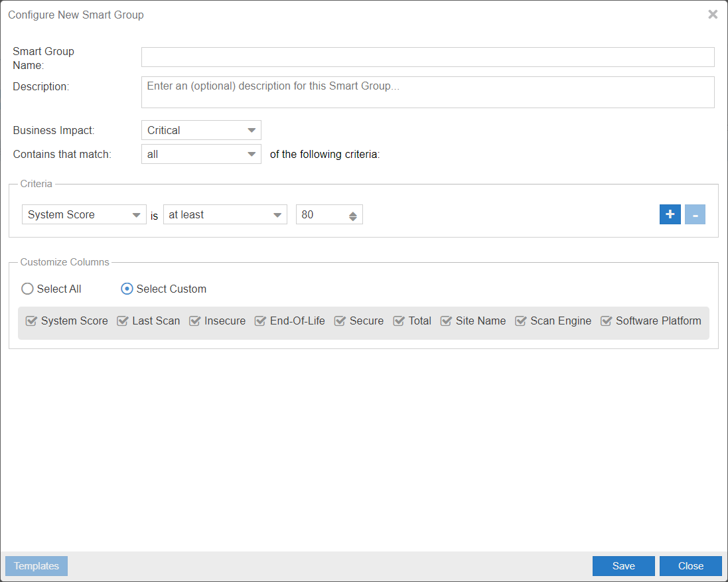Viewport: 728px width, 582px height.
Task: Toggle the End-Of-Life column checkbox
Action: (260, 321)
